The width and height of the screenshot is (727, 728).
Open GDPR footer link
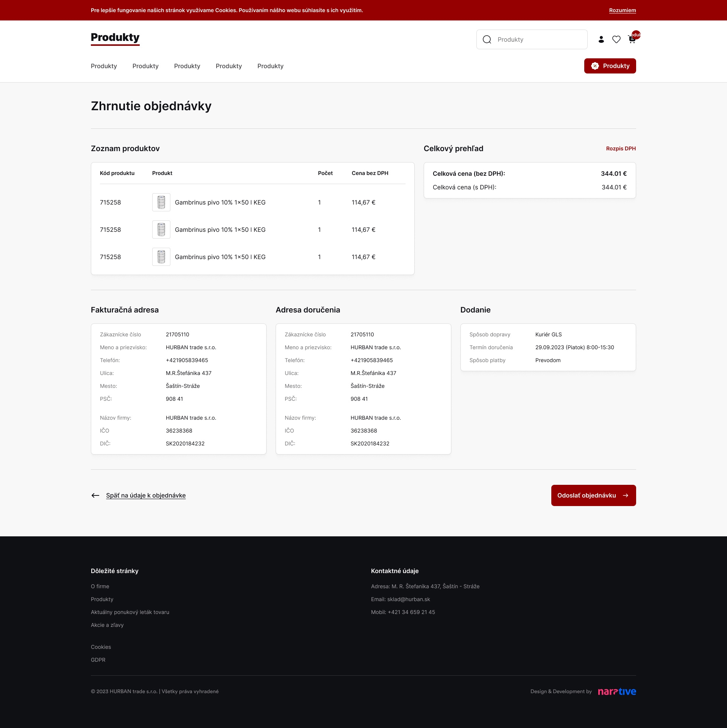pyautogui.click(x=98, y=660)
